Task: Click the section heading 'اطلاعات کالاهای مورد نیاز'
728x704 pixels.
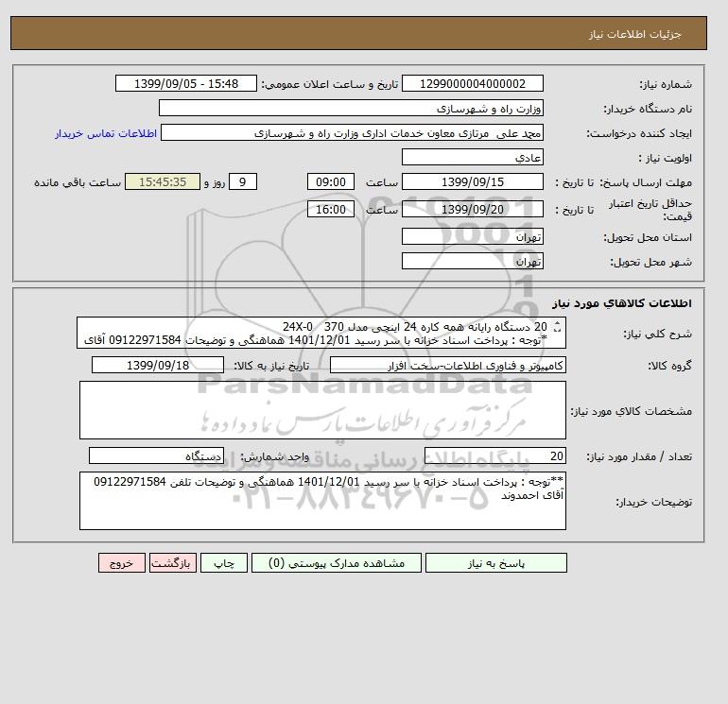Action: (622, 303)
